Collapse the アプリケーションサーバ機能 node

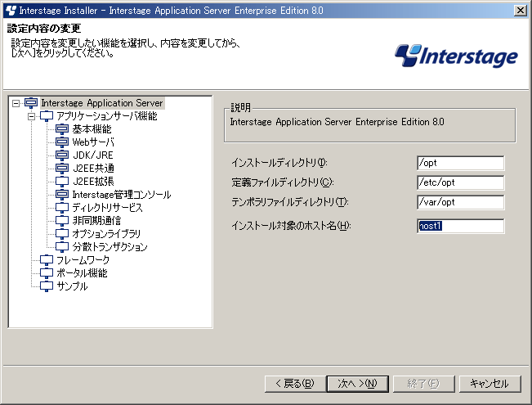[31, 116]
